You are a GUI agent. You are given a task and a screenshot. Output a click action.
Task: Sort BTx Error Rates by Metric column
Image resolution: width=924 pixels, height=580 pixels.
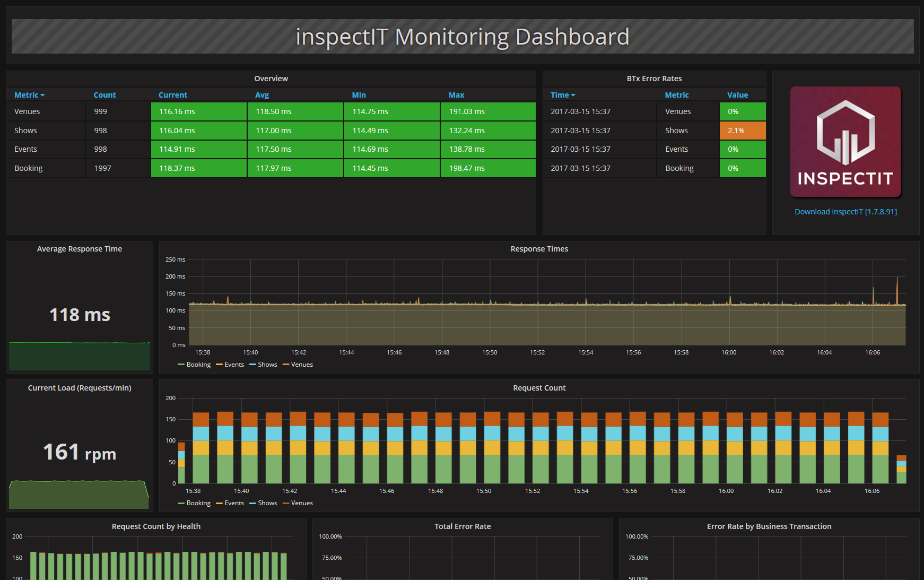click(677, 95)
